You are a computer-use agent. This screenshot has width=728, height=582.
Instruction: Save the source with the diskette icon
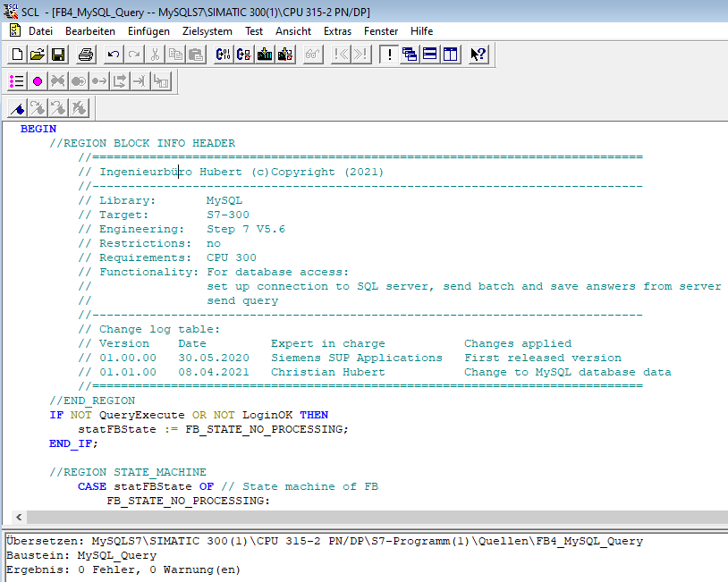click(x=57, y=55)
